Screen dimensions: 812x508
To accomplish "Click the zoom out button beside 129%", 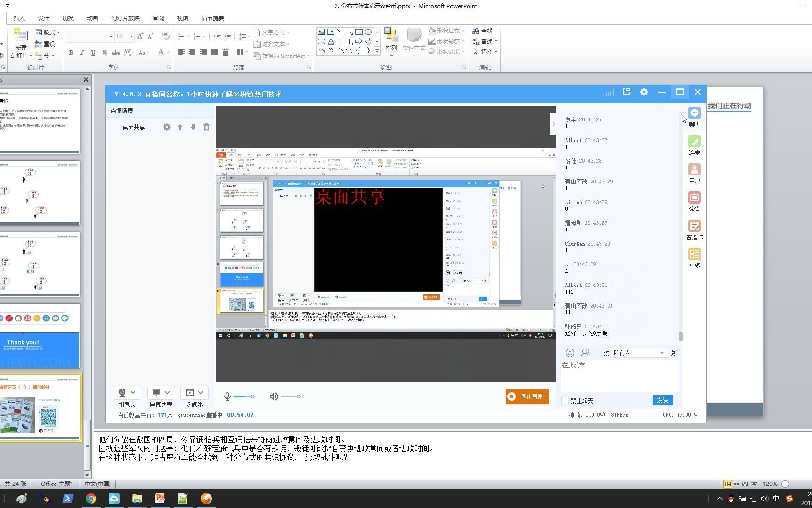I will pyautogui.click(x=785, y=484).
